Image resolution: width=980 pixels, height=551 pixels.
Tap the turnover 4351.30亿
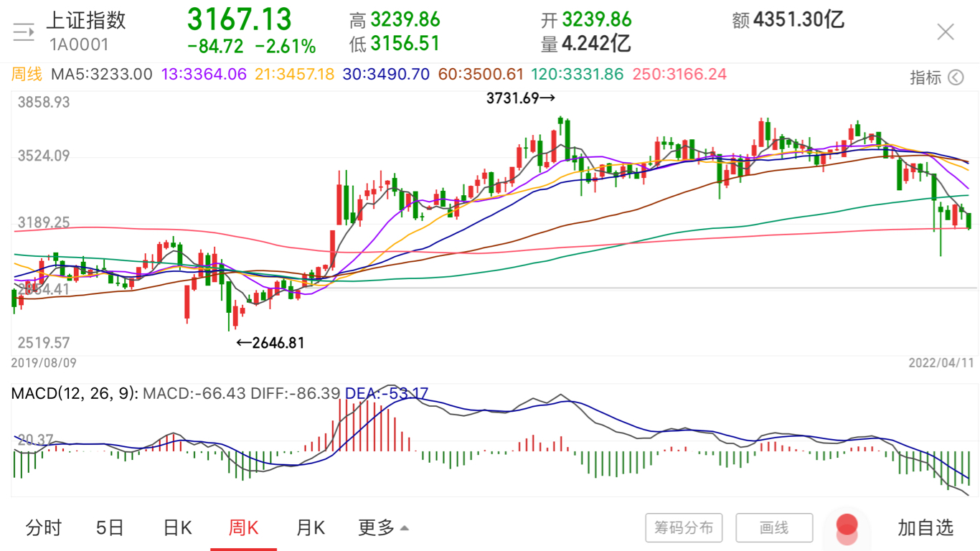tap(798, 19)
